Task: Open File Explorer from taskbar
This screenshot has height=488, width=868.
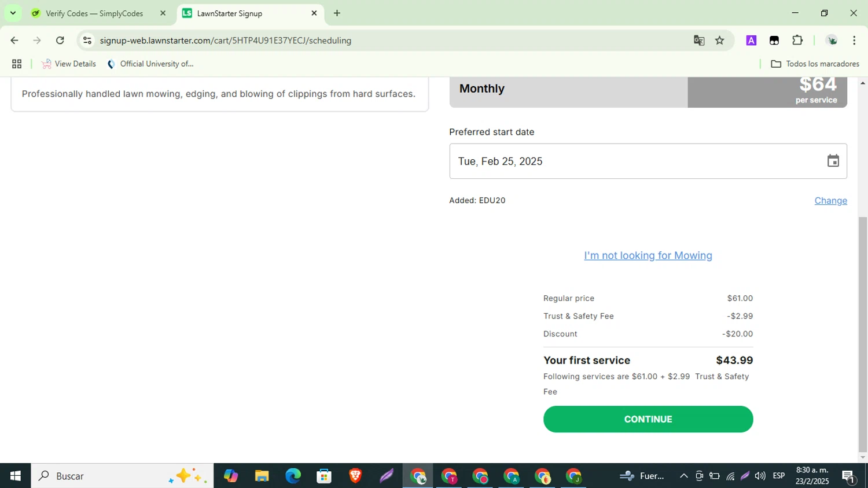Action: coord(262,476)
